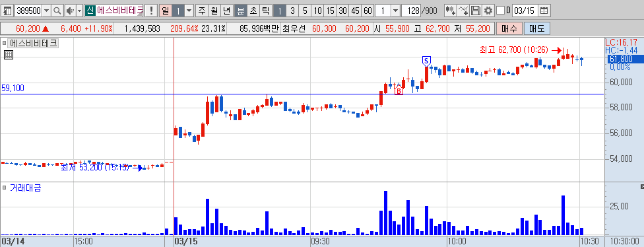The width and height of the screenshot is (644, 247).
Task: Select the 년 (yearly) period
Action: (x=227, y=11)
